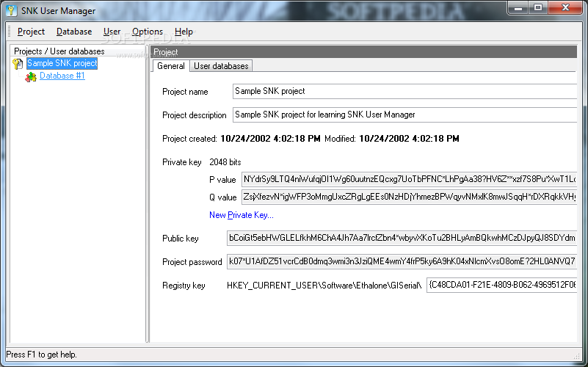Click the Modified label
588x367 pixels.
(340, 139)
